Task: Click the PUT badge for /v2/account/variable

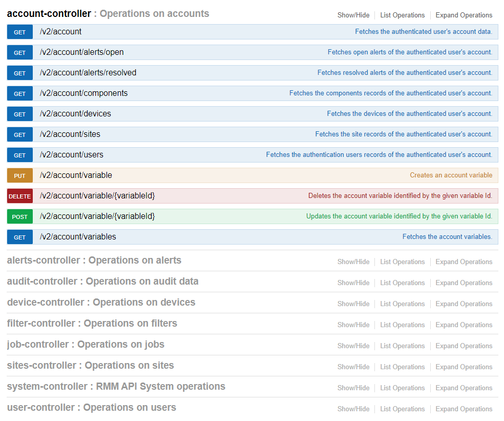Action: point(19,175)
